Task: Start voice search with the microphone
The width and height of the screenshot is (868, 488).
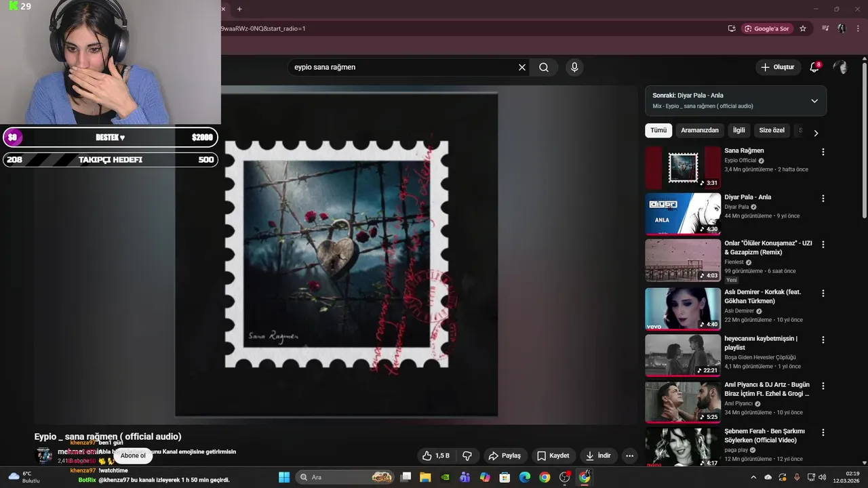Action: [574, 67]
